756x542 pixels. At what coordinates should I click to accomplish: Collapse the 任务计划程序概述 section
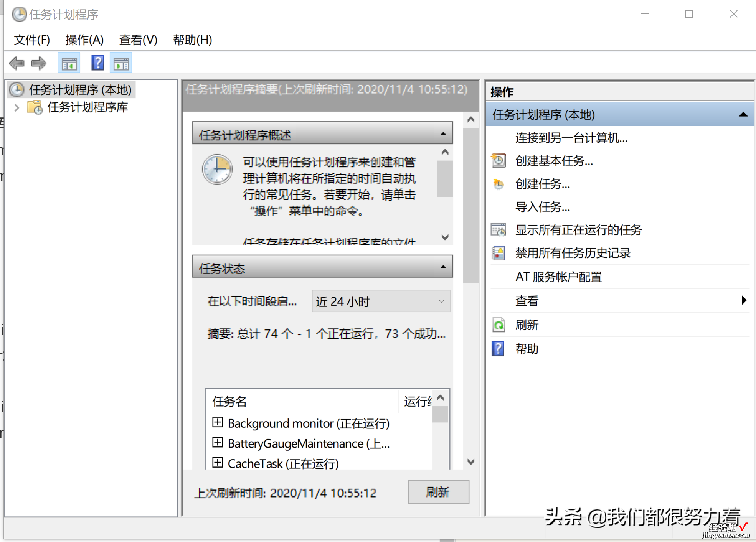(443, 133)
